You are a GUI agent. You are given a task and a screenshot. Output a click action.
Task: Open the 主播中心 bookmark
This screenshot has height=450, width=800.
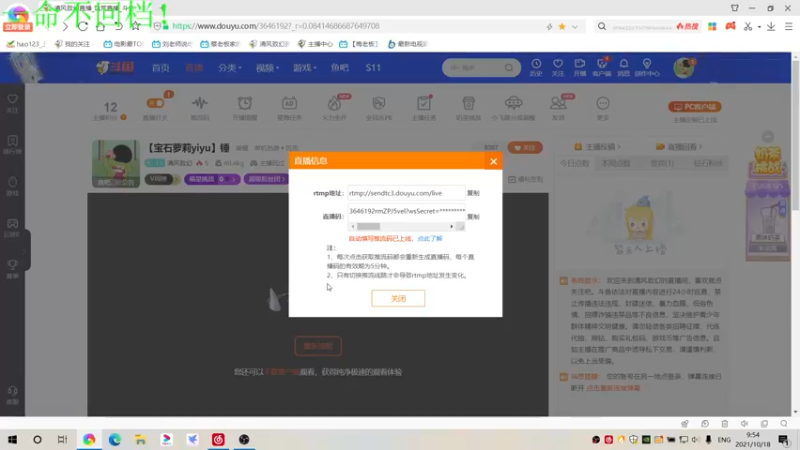315,44
